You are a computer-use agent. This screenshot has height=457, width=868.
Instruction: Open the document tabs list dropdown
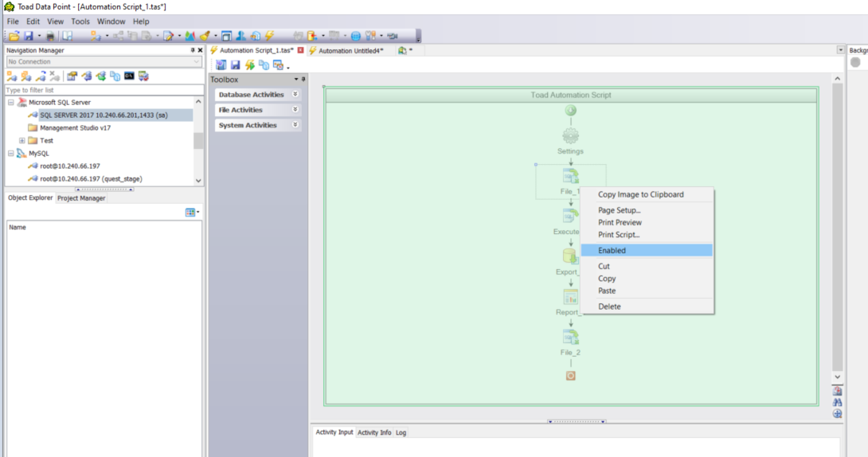click(x=840, y=50)
